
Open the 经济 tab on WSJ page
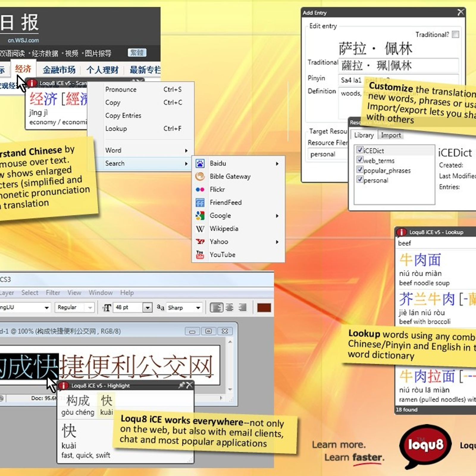[23, 69]
